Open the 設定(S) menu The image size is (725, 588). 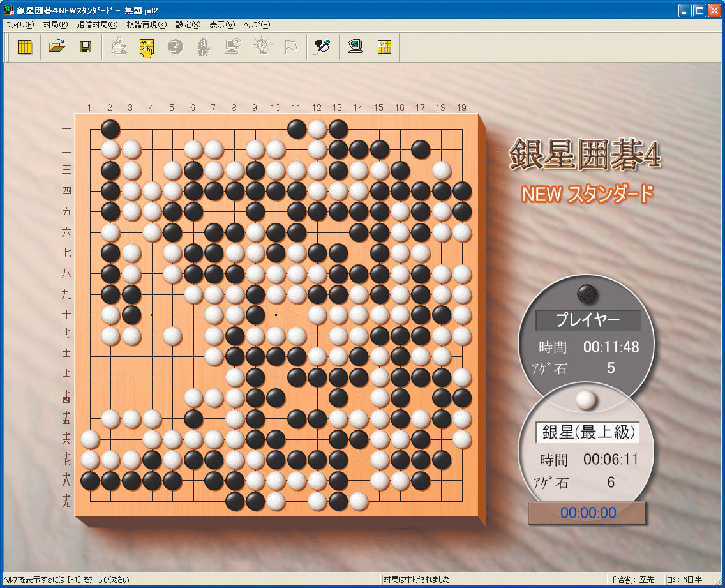(188, 25)
